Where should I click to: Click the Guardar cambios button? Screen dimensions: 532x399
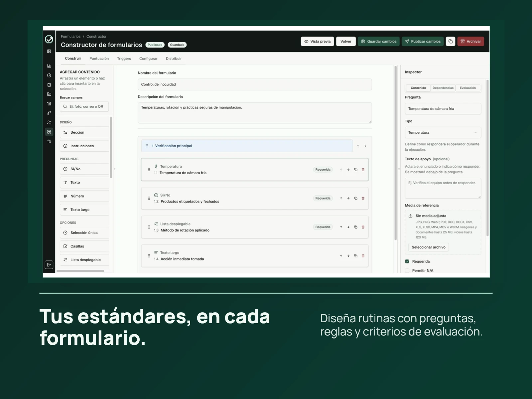tap(379, 42)
